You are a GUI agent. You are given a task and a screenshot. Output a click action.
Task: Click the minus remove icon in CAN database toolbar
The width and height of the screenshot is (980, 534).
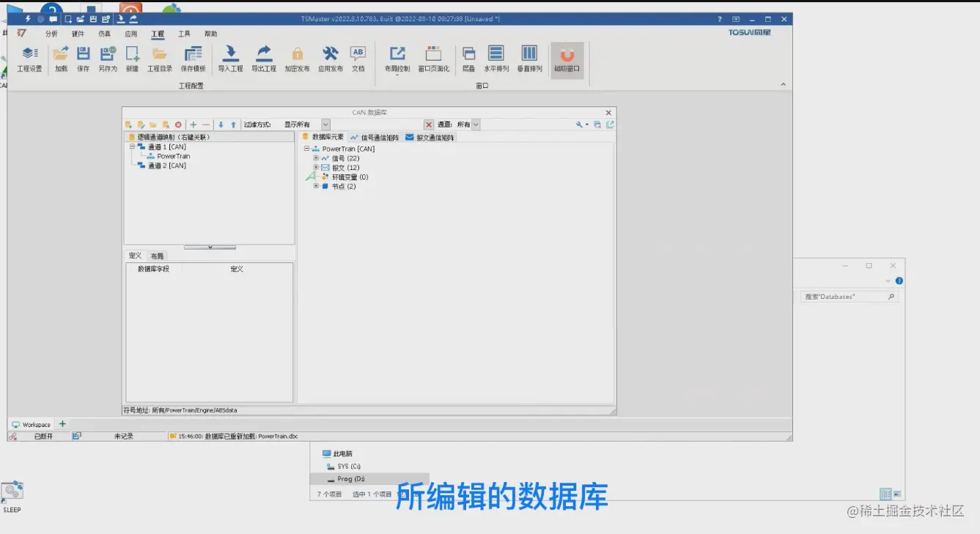click(206, 125)
